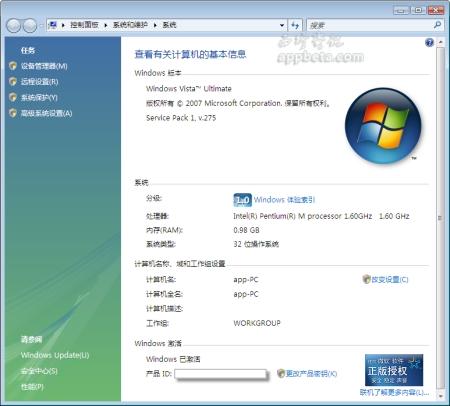Screen dimensions: 450x406
Task: Click shield icon next to 改变设置
Action: pyautogui.click(x=366, y=279)
